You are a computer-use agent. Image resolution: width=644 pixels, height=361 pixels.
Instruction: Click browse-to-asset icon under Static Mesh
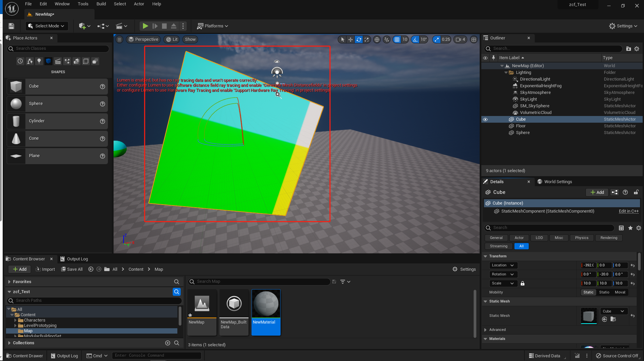tap(613, 319)
